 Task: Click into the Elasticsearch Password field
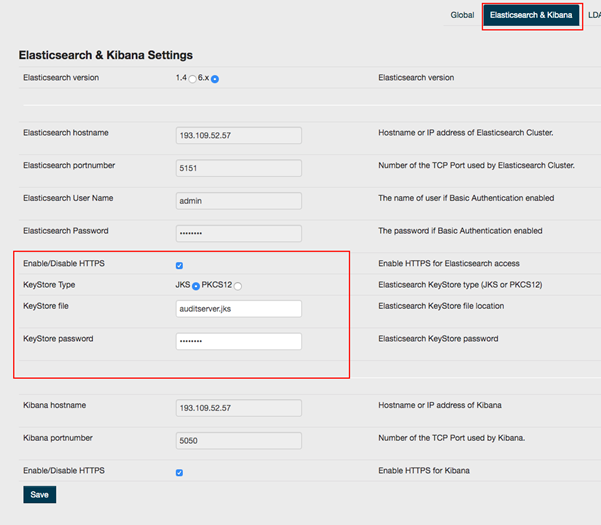238,233
